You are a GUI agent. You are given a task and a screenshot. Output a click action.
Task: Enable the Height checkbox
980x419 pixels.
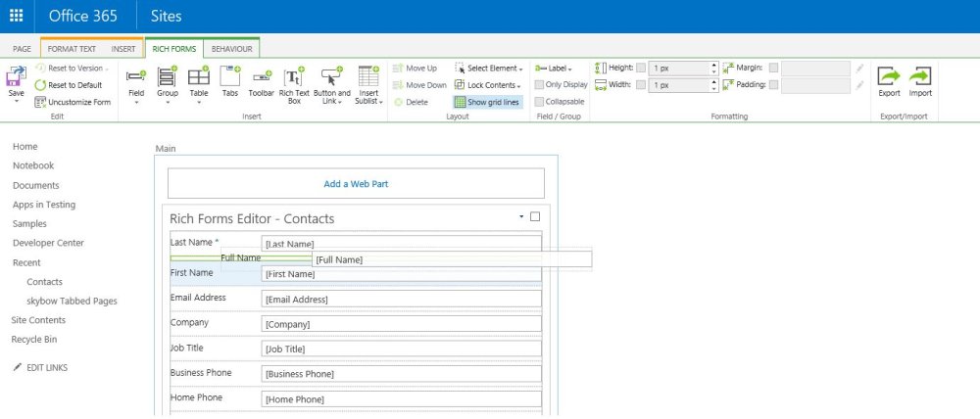tap(641, 69)
